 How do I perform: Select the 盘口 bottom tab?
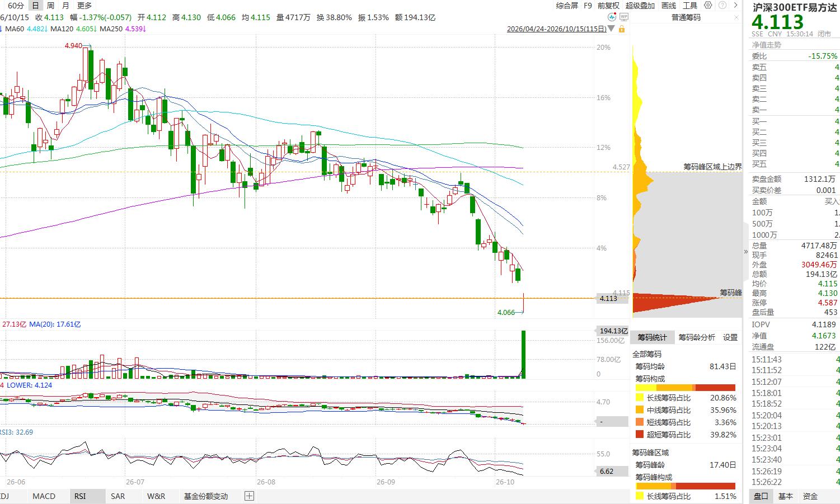pyautogui.click(x=761, y=496)
